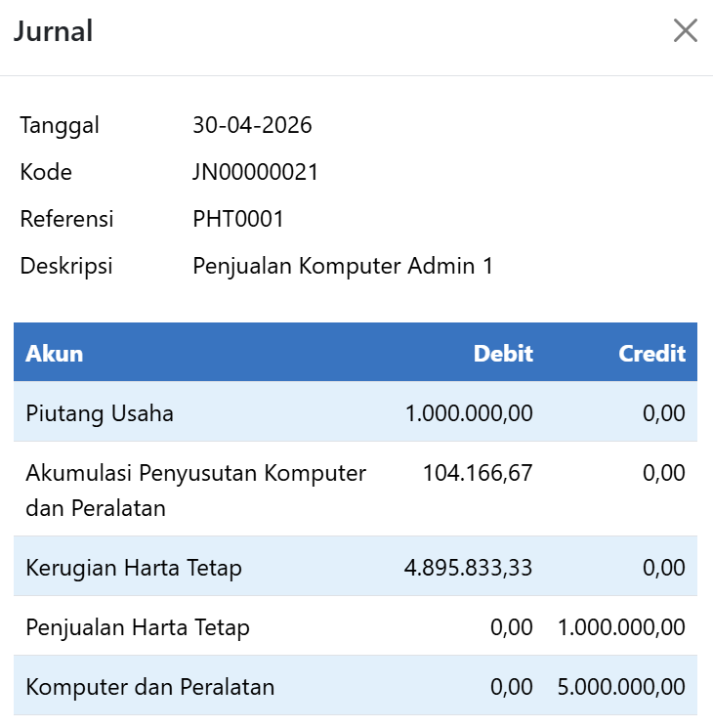Select debit amount 1.000.000,00 for Piutang Usaha
This screenshot has height=728, width=713.
pyautogui.click(x=469, y=413)
